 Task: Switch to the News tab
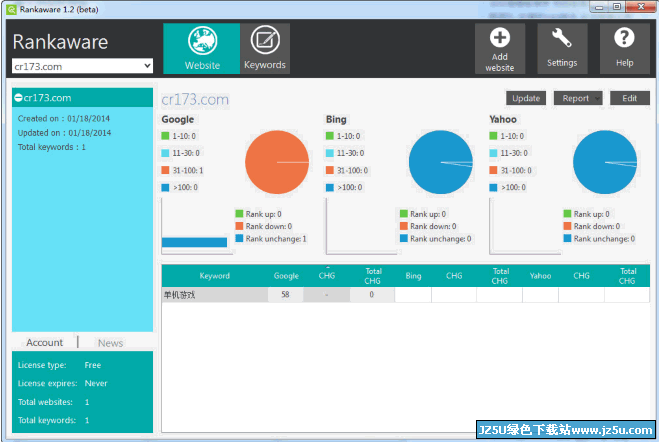pos(110,343)
